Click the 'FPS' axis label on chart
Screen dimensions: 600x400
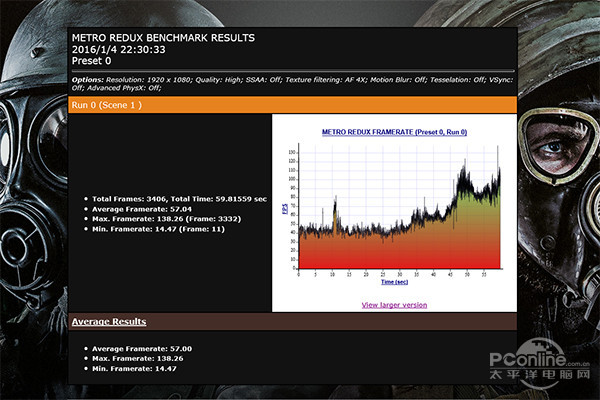[x=285, y=209]
